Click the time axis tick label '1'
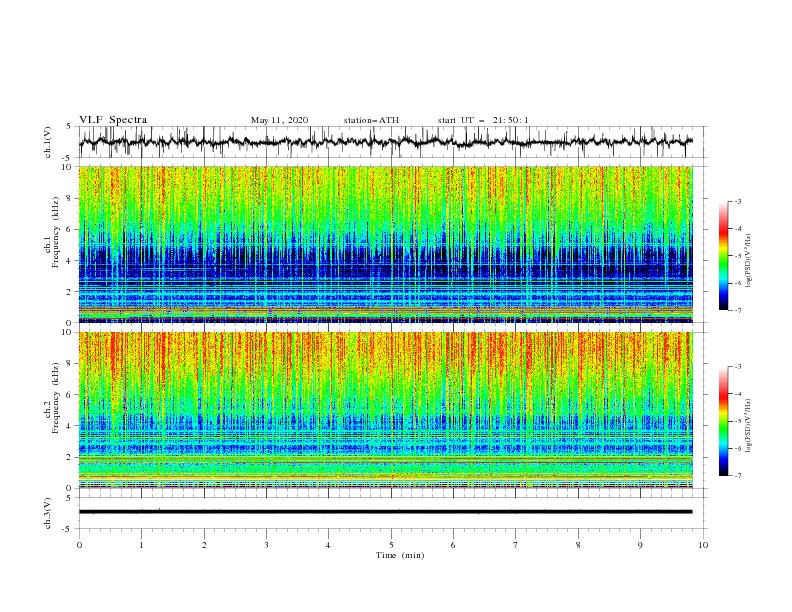 pyautogui.click(x=141, y=545)
